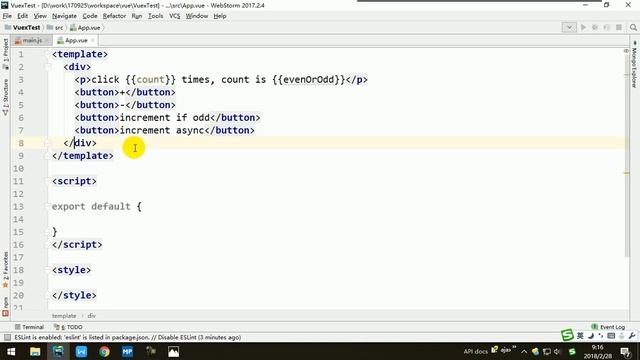Open the Structure tool window
The image size is (640, 360).
[5, 97]
